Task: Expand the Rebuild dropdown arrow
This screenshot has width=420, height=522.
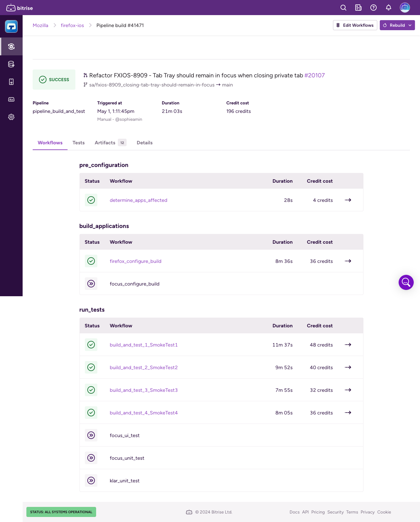Action: pos(410,25)
